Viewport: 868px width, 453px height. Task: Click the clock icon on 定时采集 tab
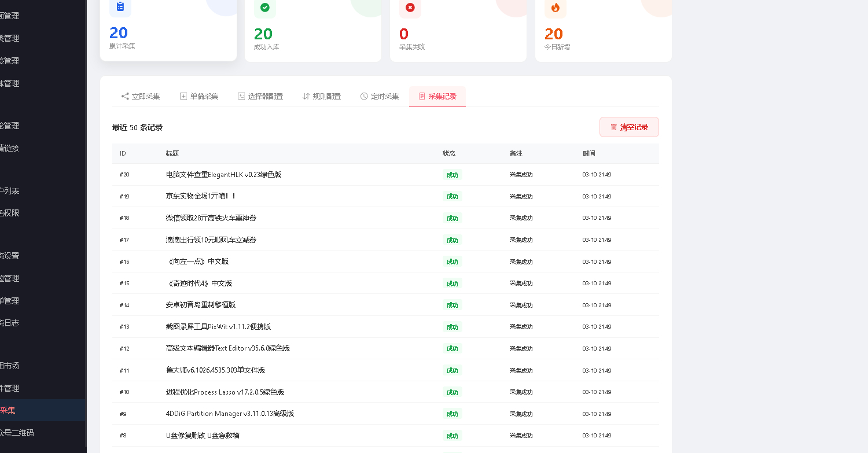(x=363, y=96)
